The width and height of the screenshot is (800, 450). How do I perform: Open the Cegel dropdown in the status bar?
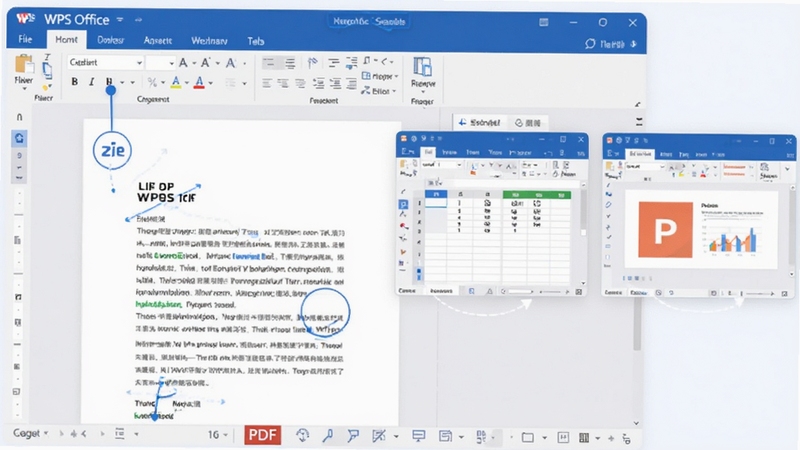[31, 433]
